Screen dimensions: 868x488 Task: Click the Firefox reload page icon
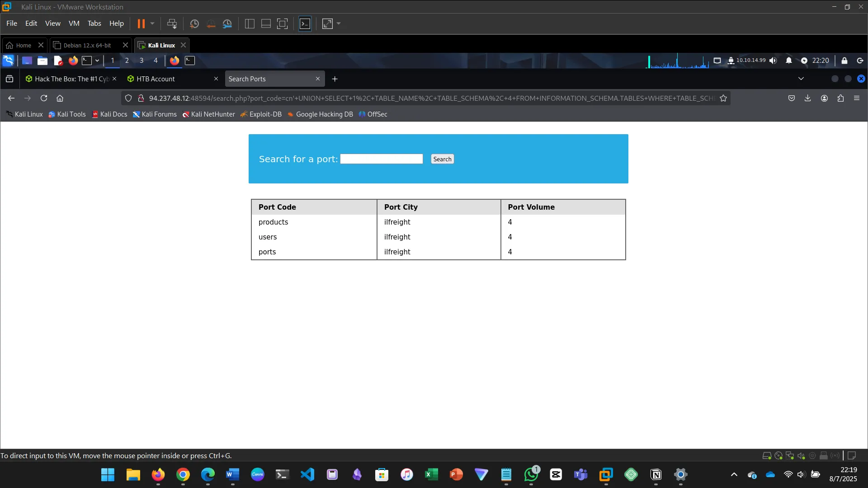44,98
